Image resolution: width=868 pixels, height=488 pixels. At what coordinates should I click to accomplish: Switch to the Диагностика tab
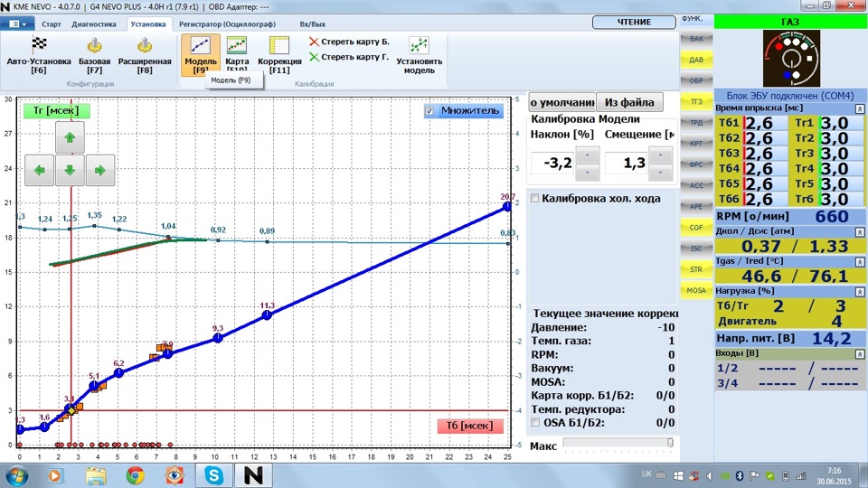[x=93, y=23]
